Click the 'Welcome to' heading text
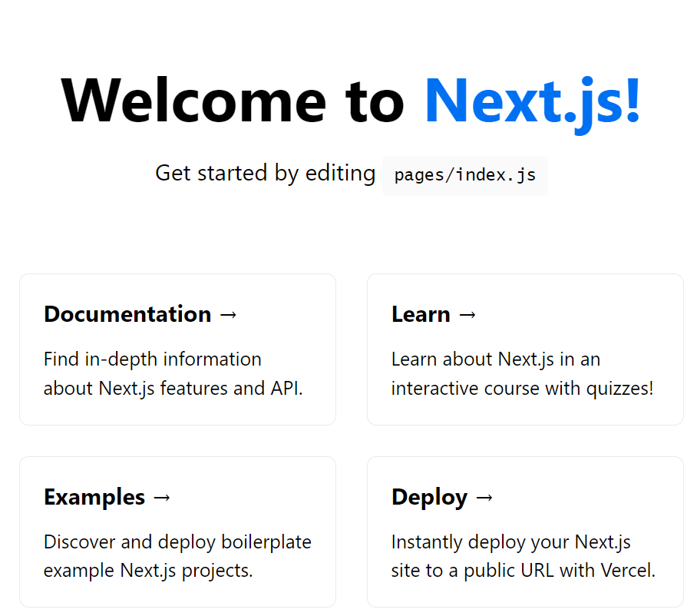697x616 pixels. (233, 101)
